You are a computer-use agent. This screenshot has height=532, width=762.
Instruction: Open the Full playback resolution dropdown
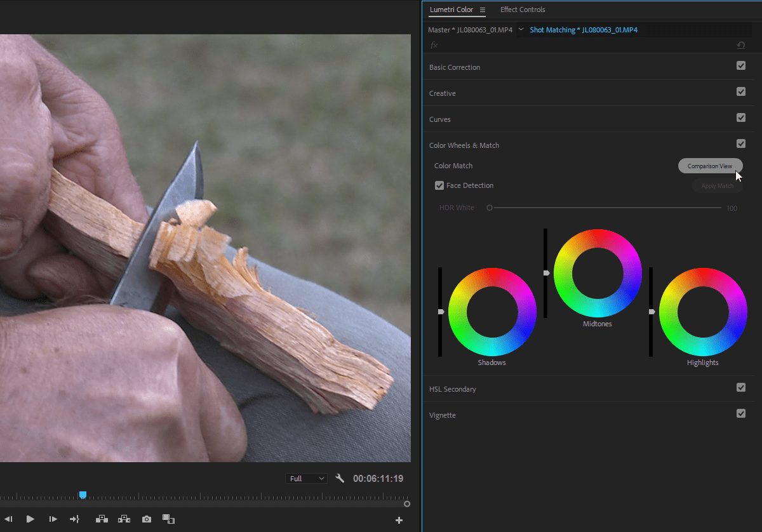pyautogui.click(x=307, y=477)
